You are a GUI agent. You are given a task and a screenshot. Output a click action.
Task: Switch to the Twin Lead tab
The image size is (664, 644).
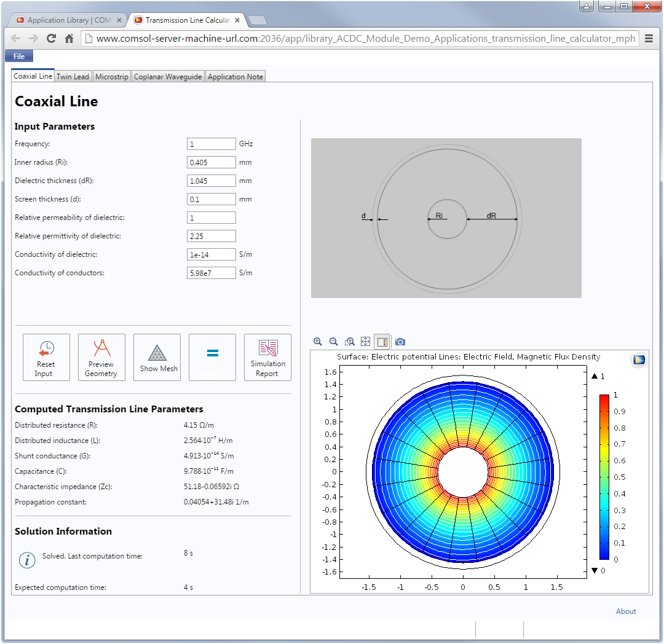(73, 77)
